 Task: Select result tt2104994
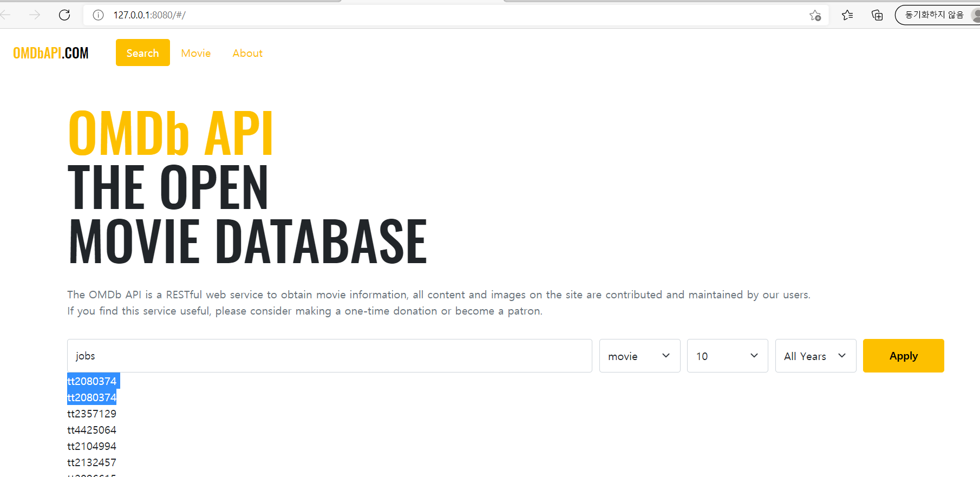tap(92, 446)
